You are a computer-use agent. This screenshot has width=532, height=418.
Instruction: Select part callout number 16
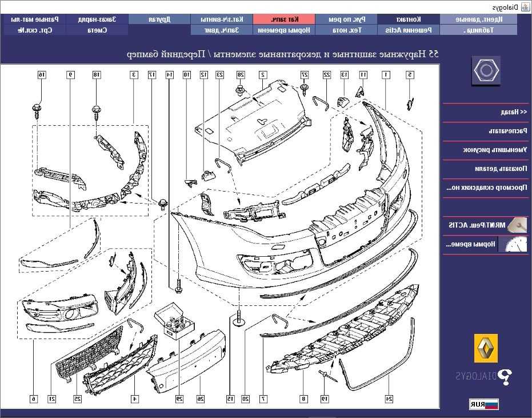coord(41,74)
